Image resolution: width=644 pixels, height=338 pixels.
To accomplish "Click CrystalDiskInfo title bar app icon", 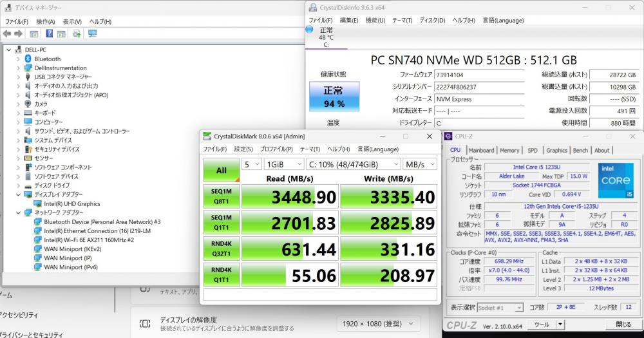I will (x=313, y=7).
